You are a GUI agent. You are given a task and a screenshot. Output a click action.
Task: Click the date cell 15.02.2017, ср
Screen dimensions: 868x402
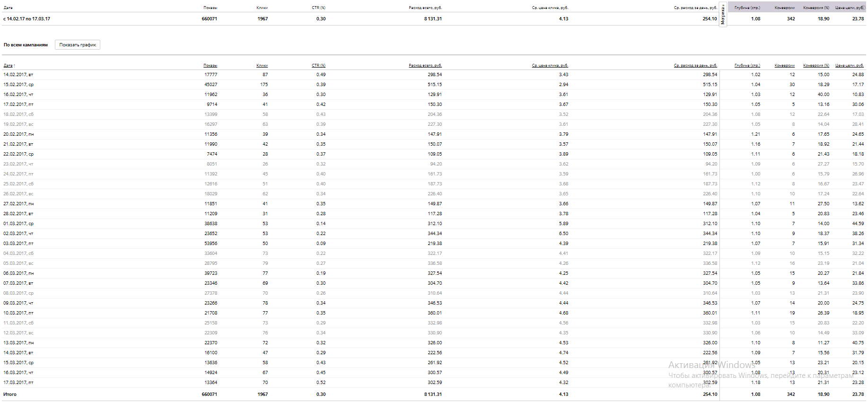(18, 85)
